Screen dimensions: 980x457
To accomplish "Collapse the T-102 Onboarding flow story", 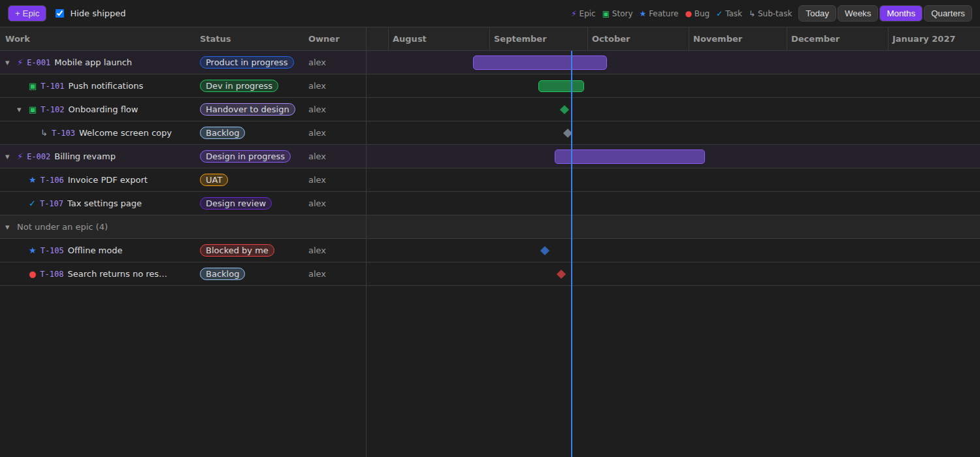I will (19, 110).
